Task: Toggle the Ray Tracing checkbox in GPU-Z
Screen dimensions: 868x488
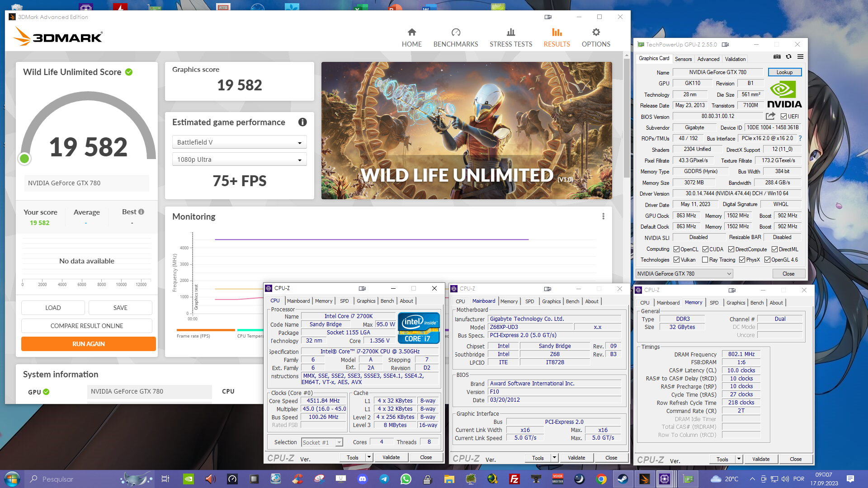Action: [705, 260]
